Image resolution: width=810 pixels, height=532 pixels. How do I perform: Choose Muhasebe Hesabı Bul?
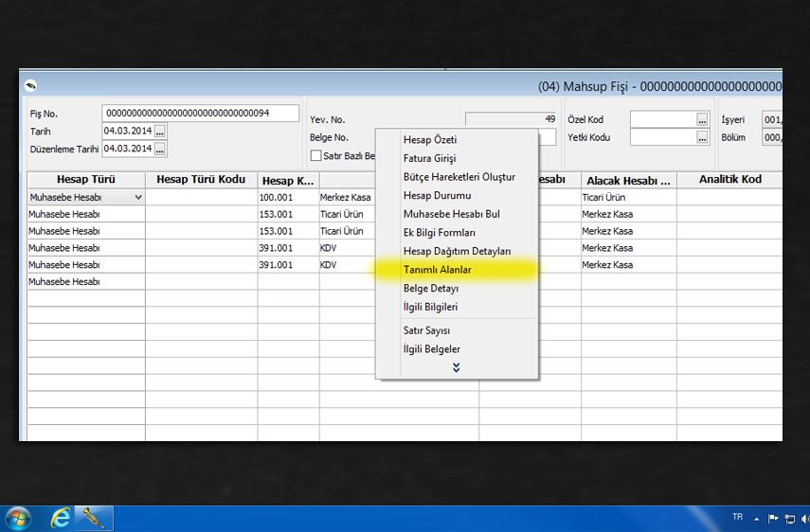(x=452, y=214)
